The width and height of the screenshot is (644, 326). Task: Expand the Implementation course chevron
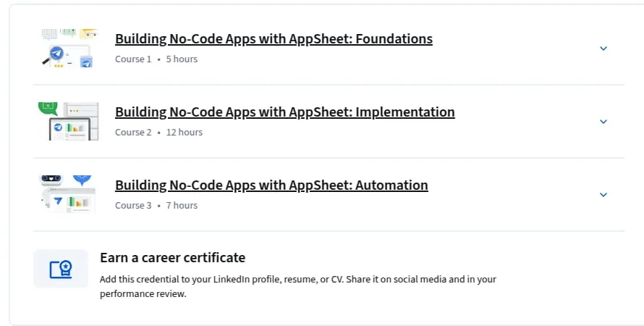click(603, 122)
